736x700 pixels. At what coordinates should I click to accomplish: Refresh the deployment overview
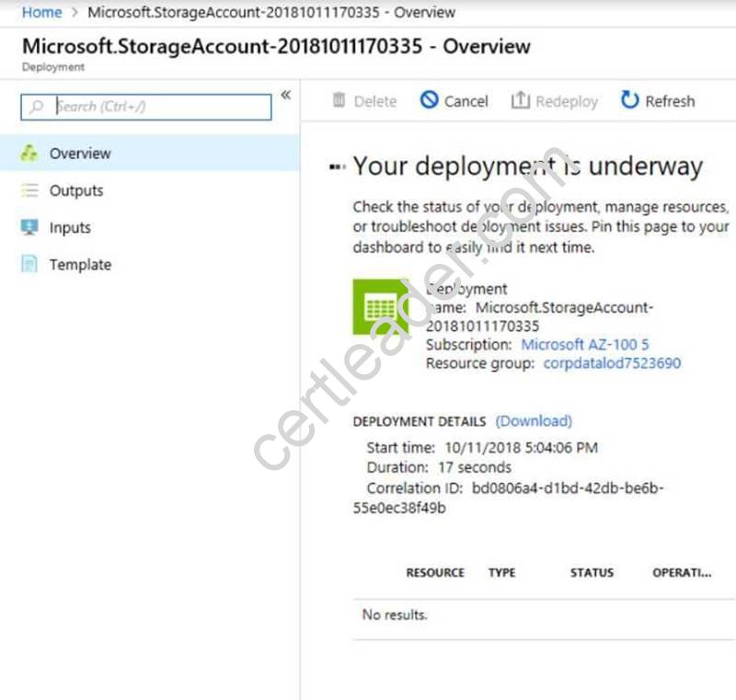(x=658, y=100)
